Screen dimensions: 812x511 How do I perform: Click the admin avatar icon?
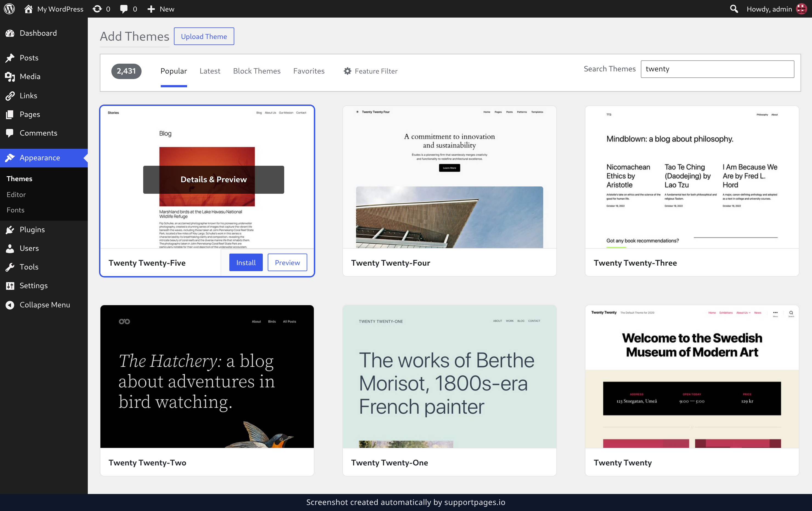801,9
